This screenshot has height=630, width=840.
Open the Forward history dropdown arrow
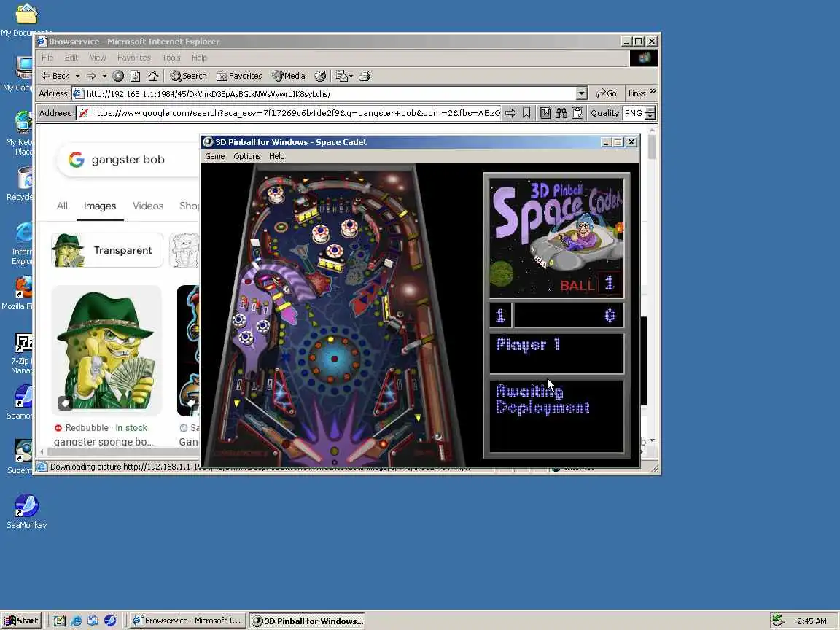104,76
